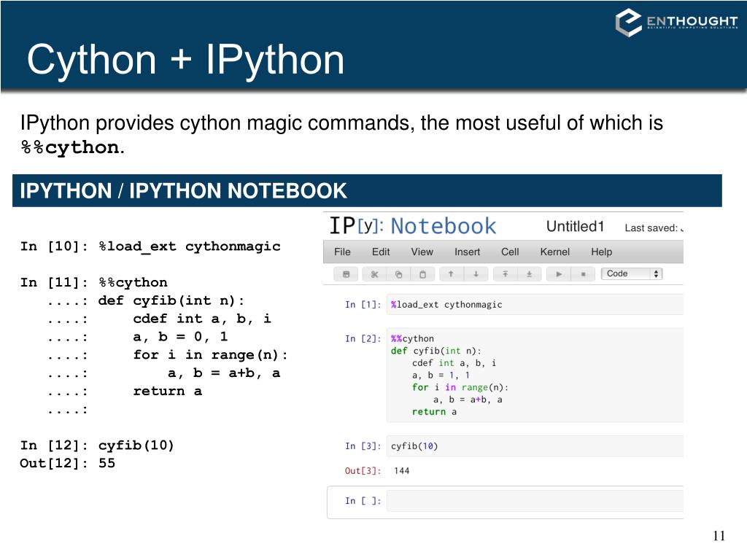Move cell down with the arrow icon

(x=476, y=274)
